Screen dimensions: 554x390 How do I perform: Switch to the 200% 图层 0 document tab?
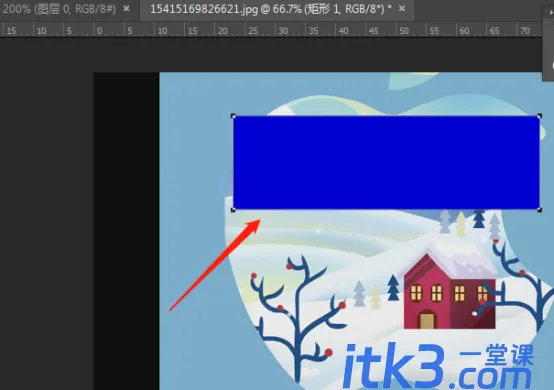tap(59, 9)
